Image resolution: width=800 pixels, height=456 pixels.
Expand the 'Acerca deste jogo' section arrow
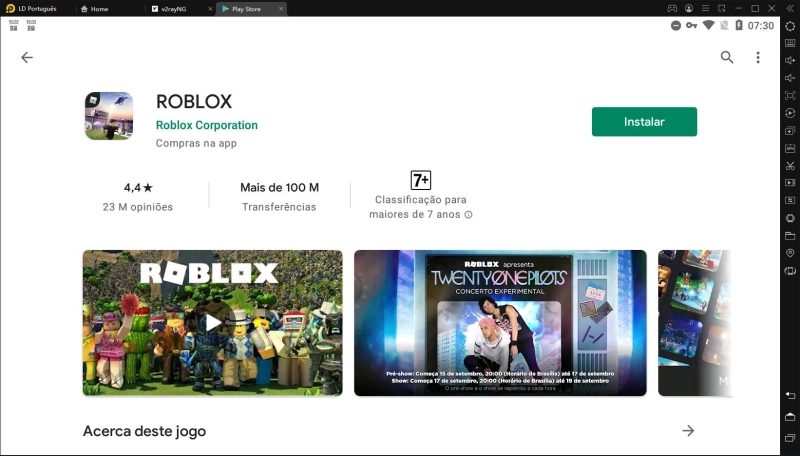click(x=688, y=431)
